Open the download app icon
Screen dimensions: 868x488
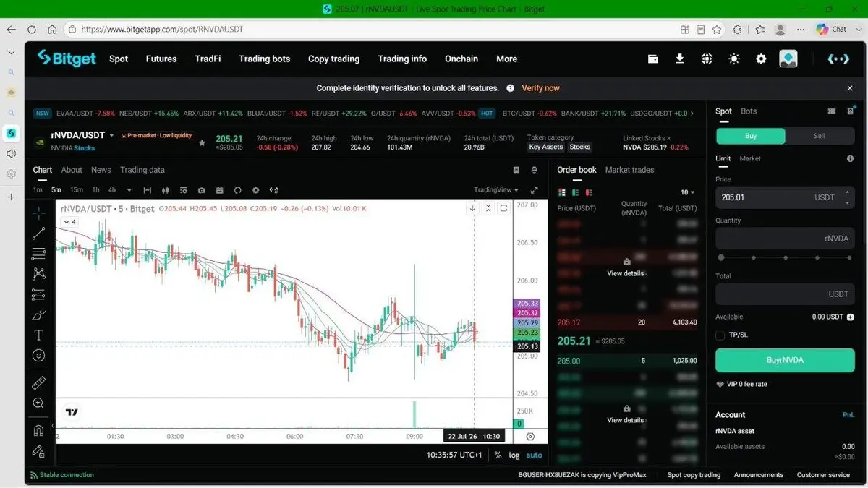coord(680,59)
